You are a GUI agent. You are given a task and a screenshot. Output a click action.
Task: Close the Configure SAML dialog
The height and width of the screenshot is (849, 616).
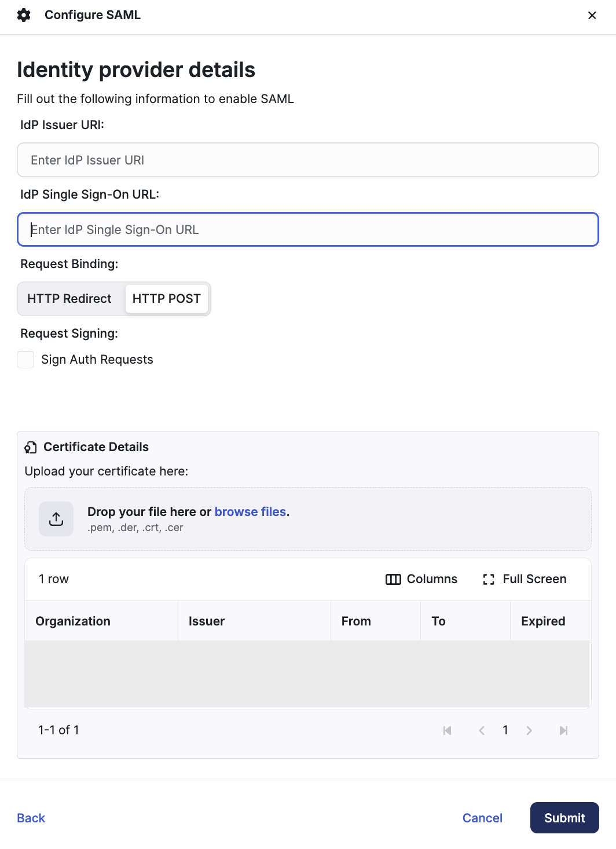point(592,16)
